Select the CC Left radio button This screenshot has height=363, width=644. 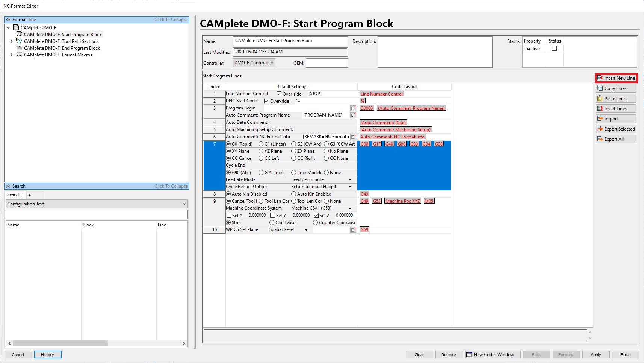[261, 158]
